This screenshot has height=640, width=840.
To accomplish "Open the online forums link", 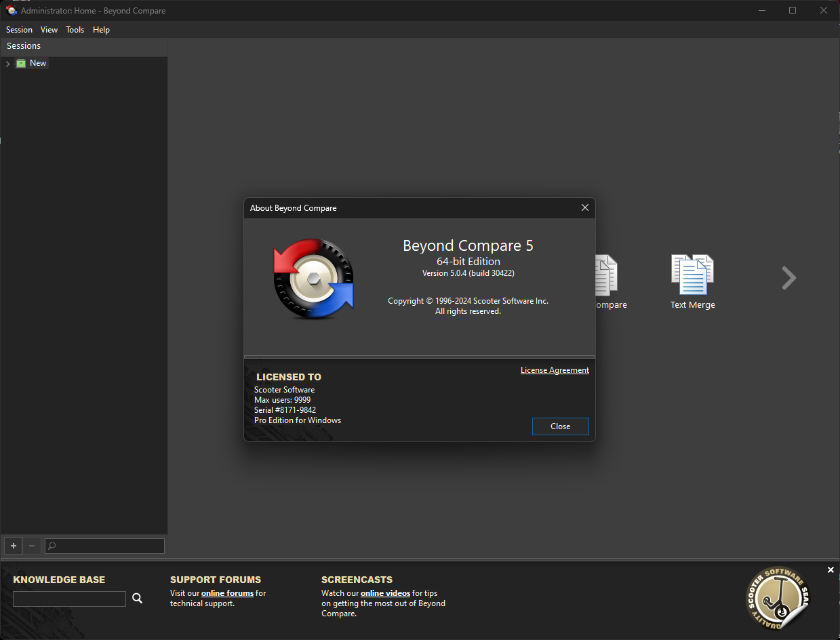I will click(227, 593).
